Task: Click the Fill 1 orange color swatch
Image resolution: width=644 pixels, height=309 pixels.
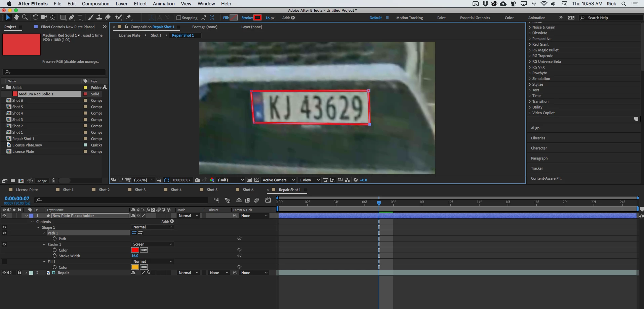Action: click(x=135, y=267)
